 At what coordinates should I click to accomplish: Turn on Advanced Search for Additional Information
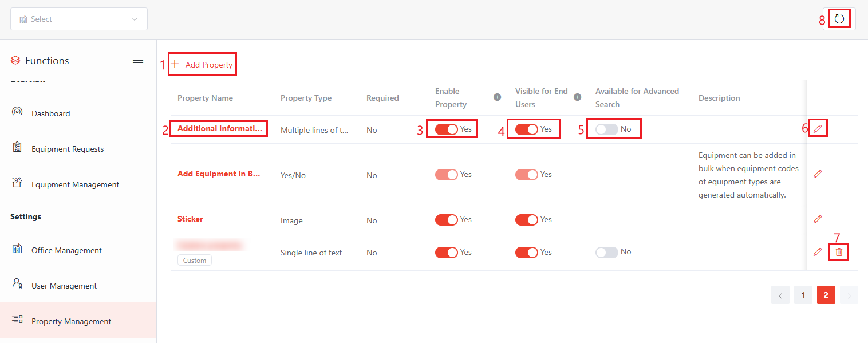[x=606, y=129]
